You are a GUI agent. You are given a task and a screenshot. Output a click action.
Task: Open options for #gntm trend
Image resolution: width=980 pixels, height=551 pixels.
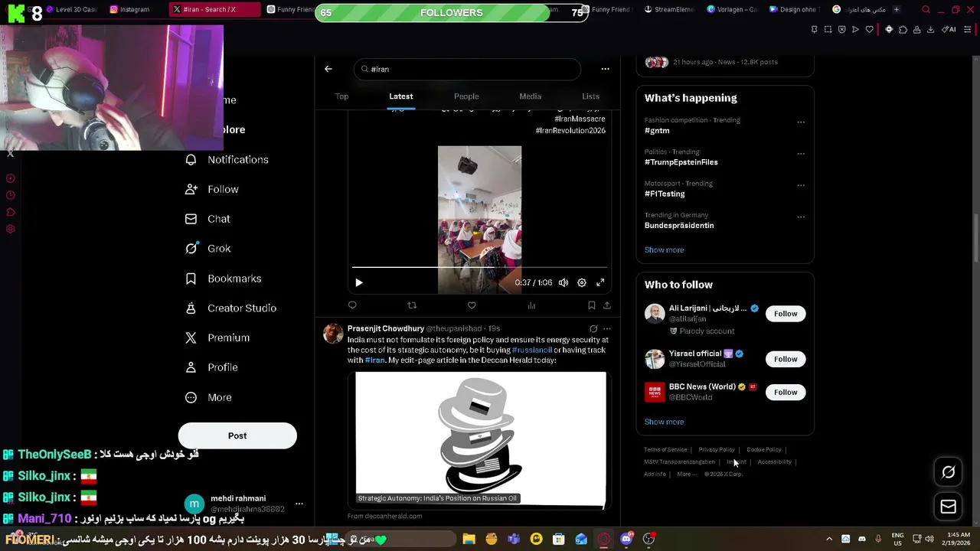801,122
